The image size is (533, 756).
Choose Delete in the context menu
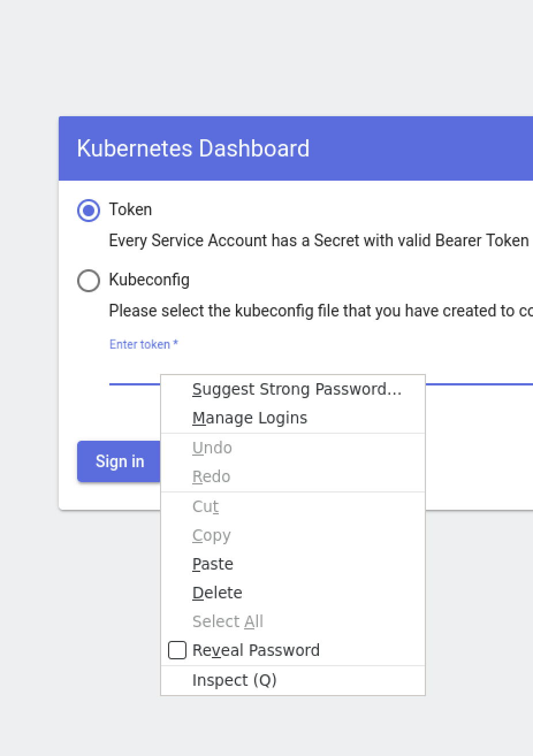(217, 592)
